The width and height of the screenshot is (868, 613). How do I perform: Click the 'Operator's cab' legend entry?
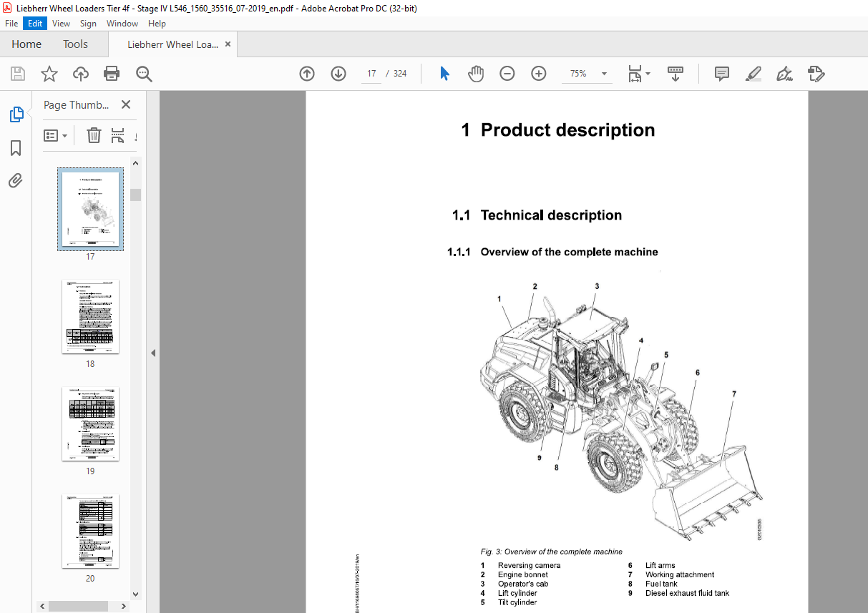pyautogui.click(x=523, y=584)
